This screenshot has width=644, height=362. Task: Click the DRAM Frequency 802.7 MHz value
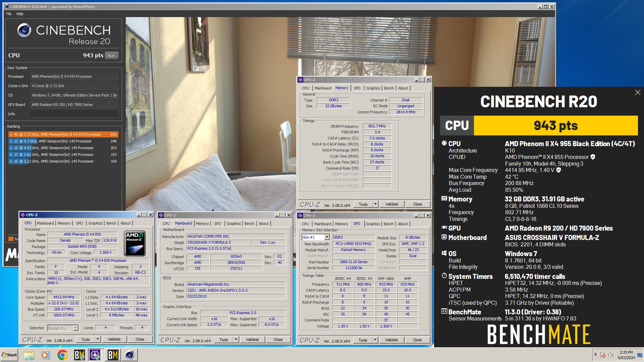point(377,126)
